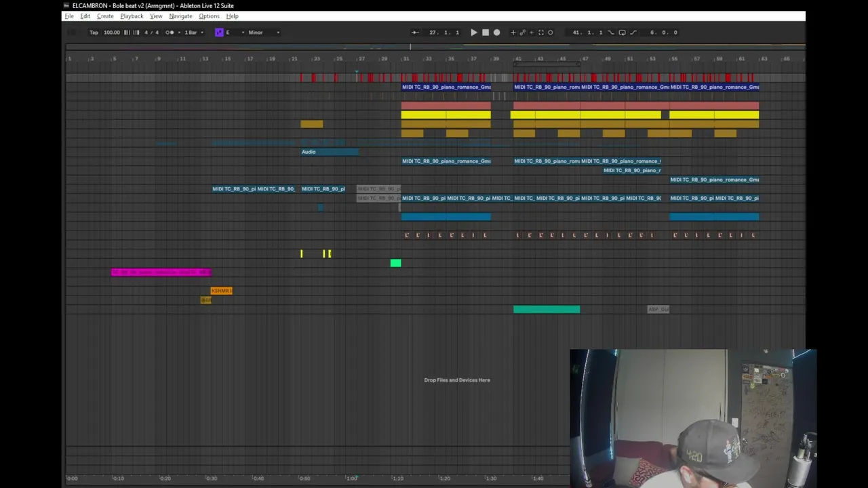Screen dimensions: 868x488
Task: Open the Minor scale dropdown
Action: 264,33
